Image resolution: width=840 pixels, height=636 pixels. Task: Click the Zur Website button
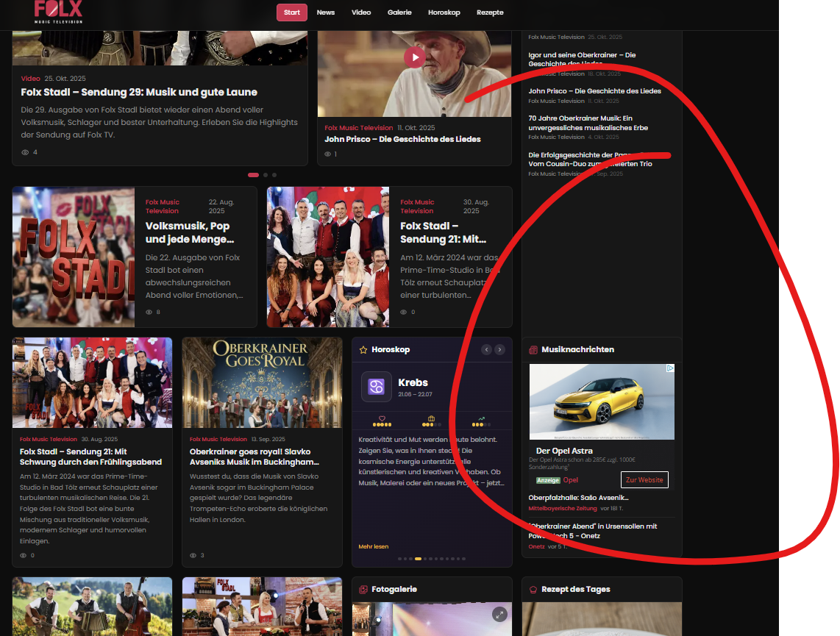644,480
